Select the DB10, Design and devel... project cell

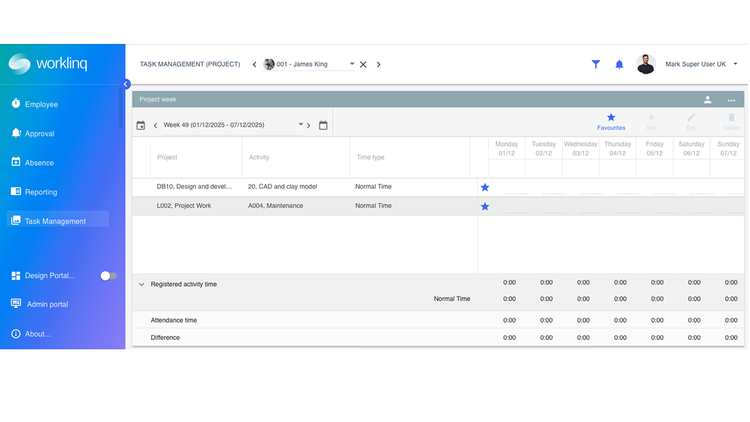[x=194, y=187]
